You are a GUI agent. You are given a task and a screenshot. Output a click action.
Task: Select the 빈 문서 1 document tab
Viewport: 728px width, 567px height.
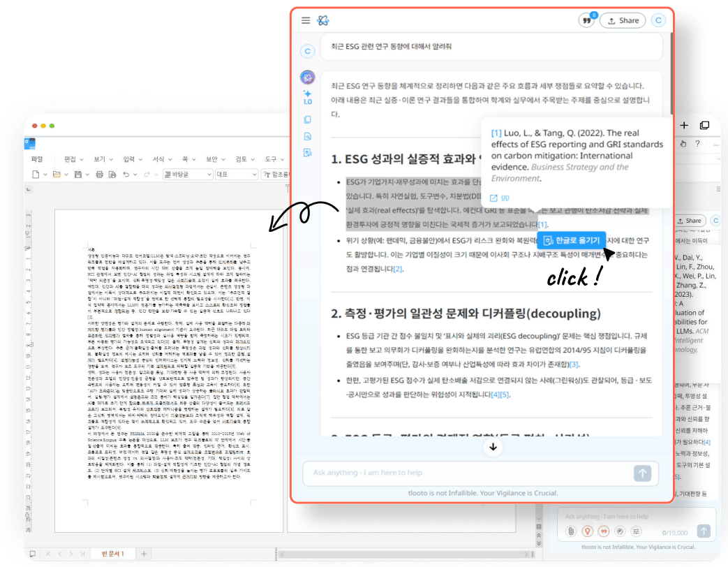click(x=112, y=554)
